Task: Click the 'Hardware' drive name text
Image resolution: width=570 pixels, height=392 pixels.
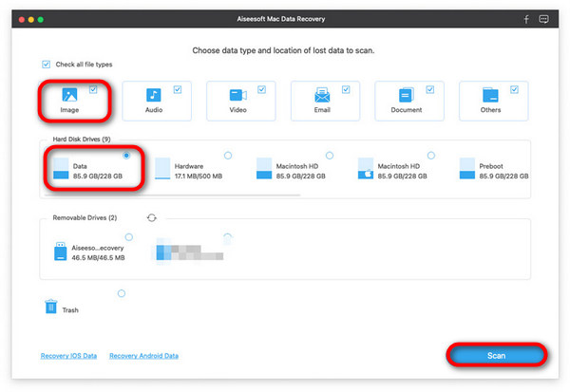Action: coord(189,166)
